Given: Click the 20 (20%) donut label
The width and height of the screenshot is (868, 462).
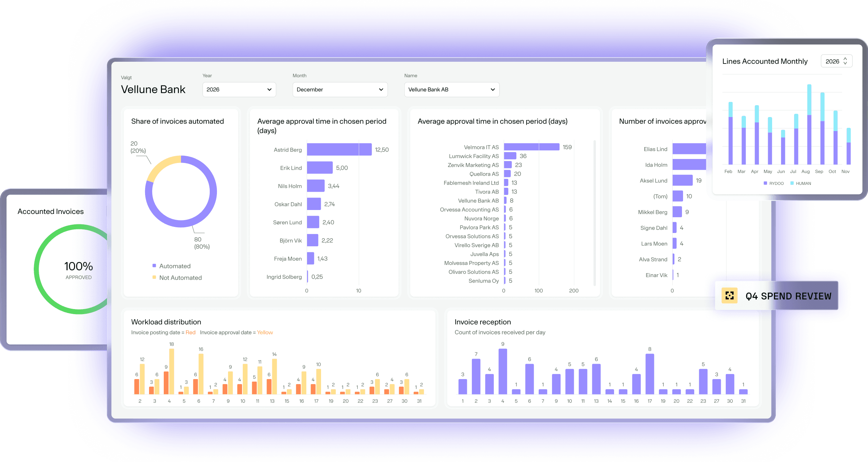Looking at the screenshot, I should click(x=138, y=147).
